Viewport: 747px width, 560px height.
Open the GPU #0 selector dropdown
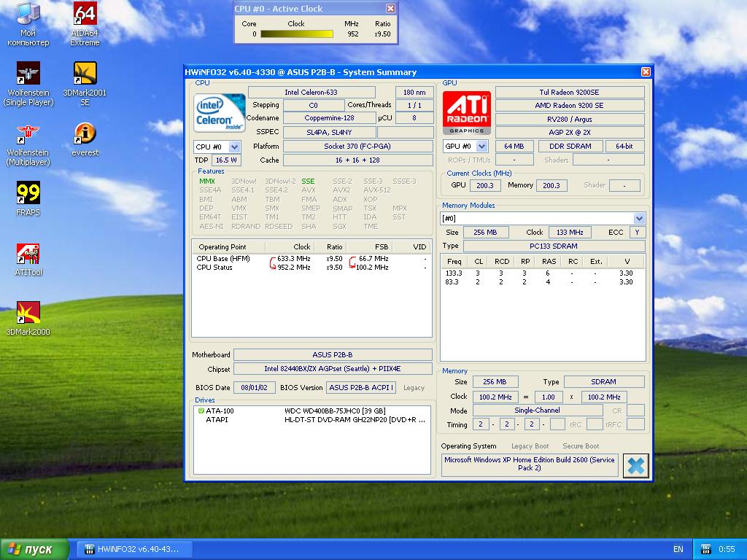click(481, 146)
